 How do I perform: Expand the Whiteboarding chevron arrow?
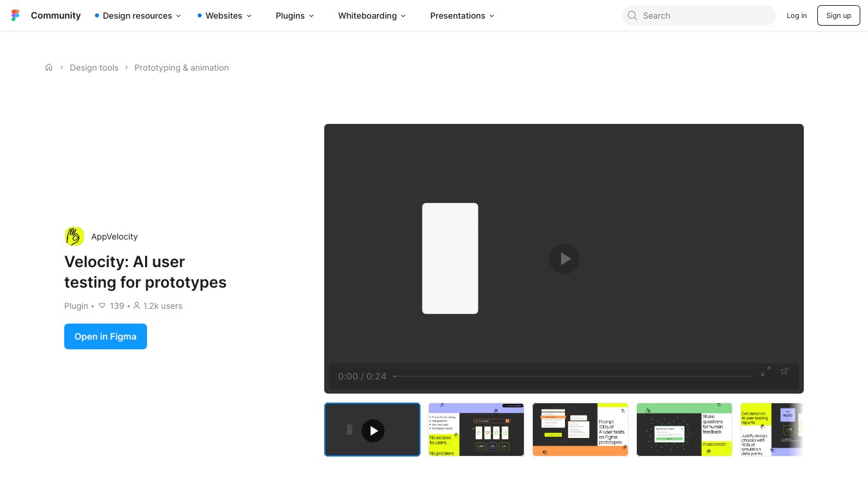pos(403,16)
